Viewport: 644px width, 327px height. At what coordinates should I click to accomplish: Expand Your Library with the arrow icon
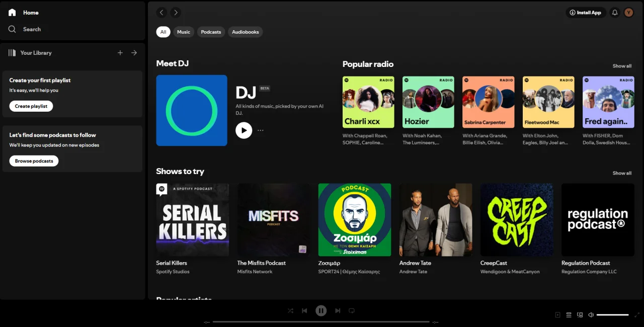134,53
